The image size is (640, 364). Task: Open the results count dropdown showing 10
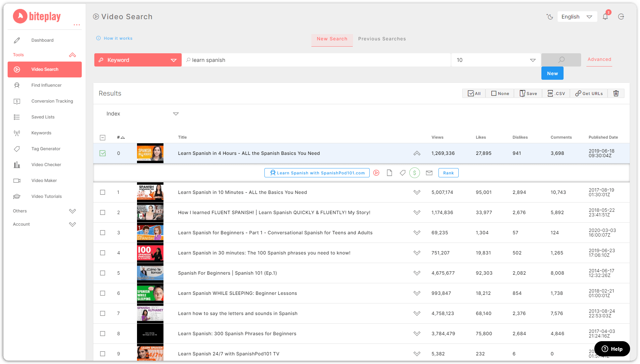click(495, 60)
